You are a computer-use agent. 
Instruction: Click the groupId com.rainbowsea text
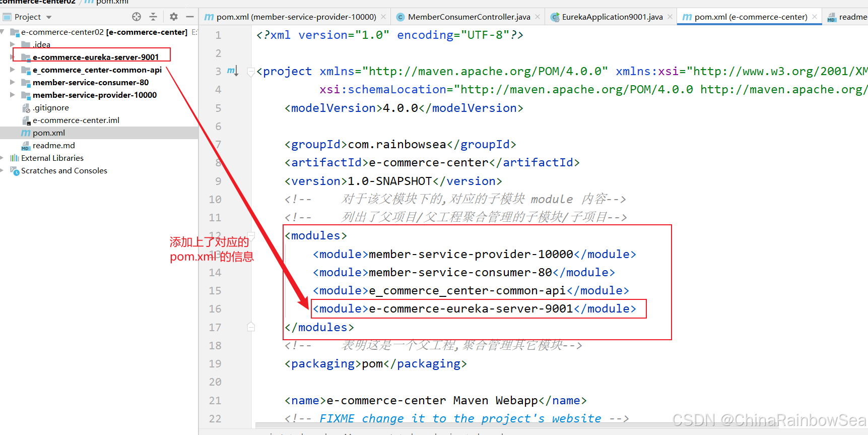(x=397, y=144)
